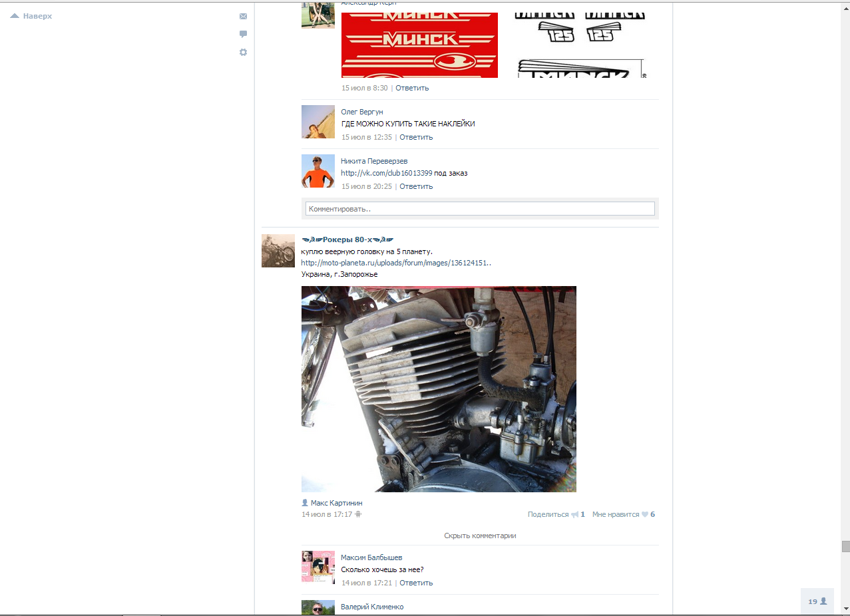
Task: Click the envelope messages icon
Action: (243, 16)
